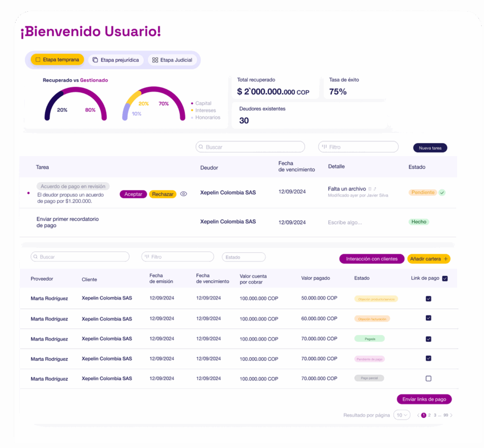This screenshot has height=448, width=484.
Task: Click the plus icon on Añadir cartera
Action: (445, 259)
